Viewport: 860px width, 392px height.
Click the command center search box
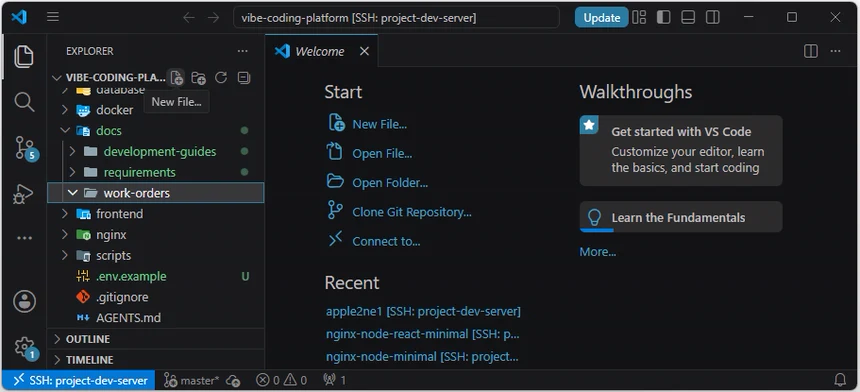click(x=396, y=18)
